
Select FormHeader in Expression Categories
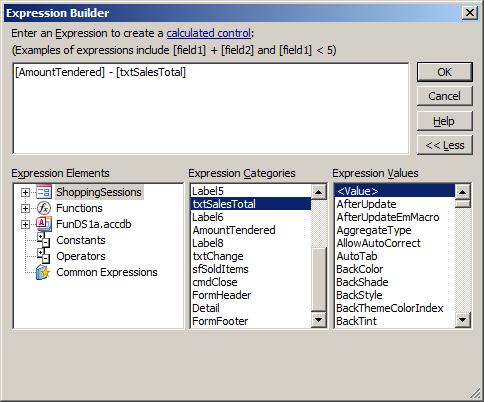251,295
